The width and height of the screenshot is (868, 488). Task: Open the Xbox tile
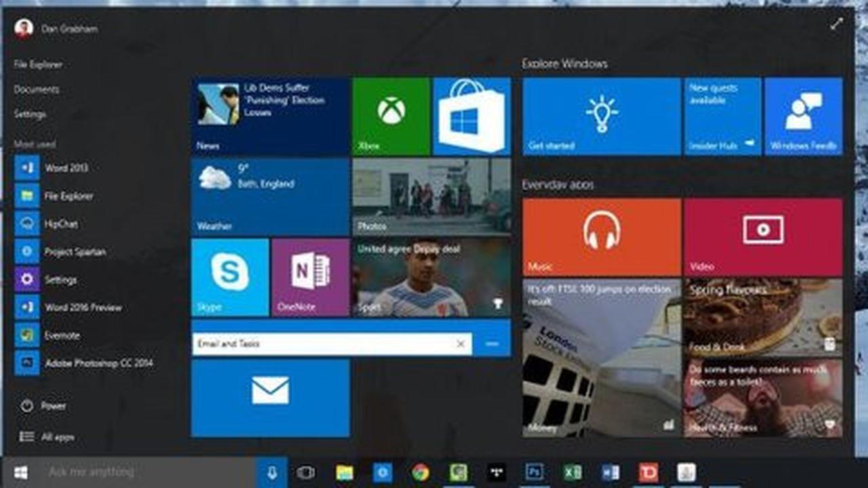point(391,116)
